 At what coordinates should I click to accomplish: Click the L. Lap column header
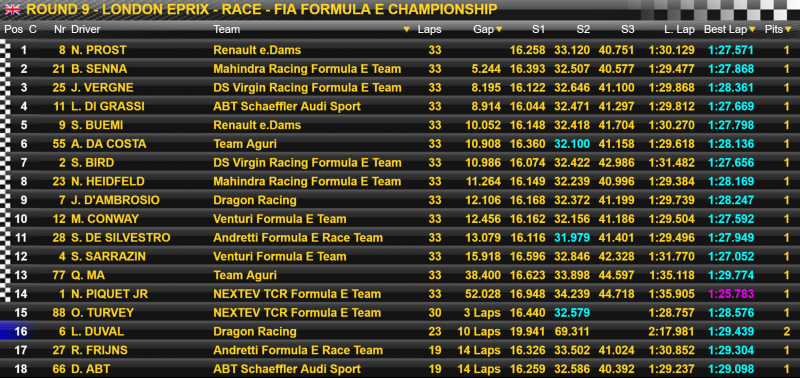tap(679, 30)
